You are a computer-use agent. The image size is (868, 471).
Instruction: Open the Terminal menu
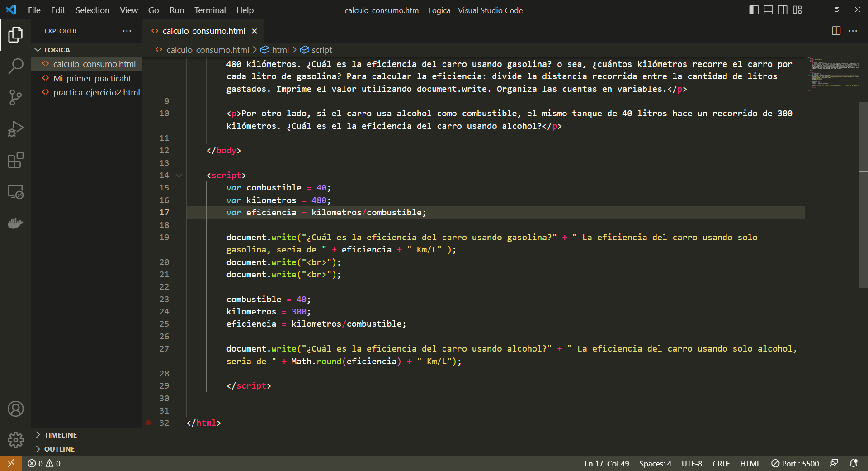coord(210,10)
